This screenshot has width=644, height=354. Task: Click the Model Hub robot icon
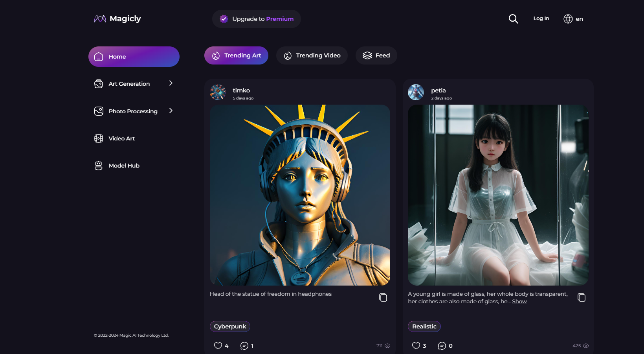tap(99, 166)
